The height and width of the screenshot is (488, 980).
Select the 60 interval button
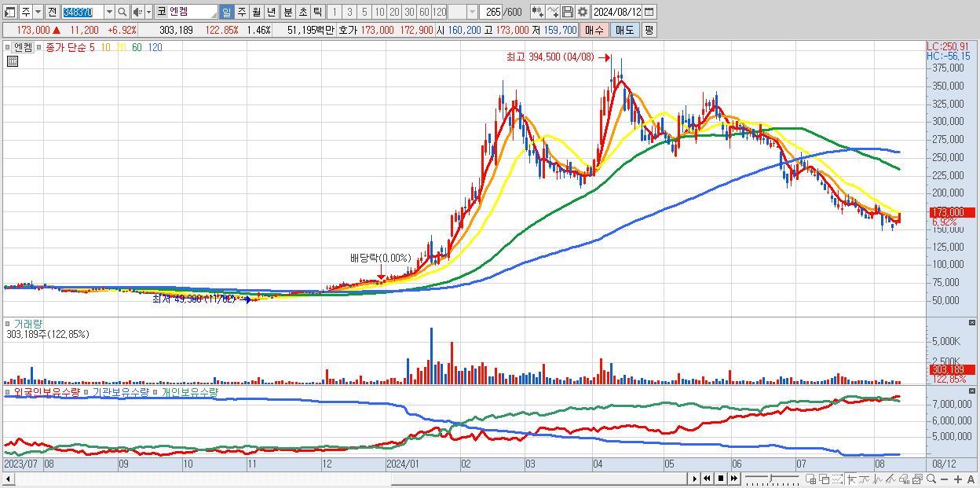click(x=424, y=12)
